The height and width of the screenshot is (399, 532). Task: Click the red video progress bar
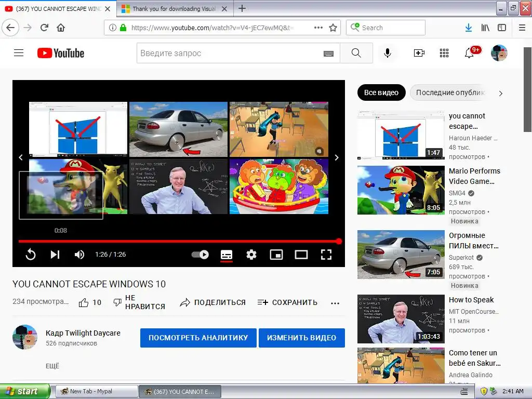click(x=180, y=241)
